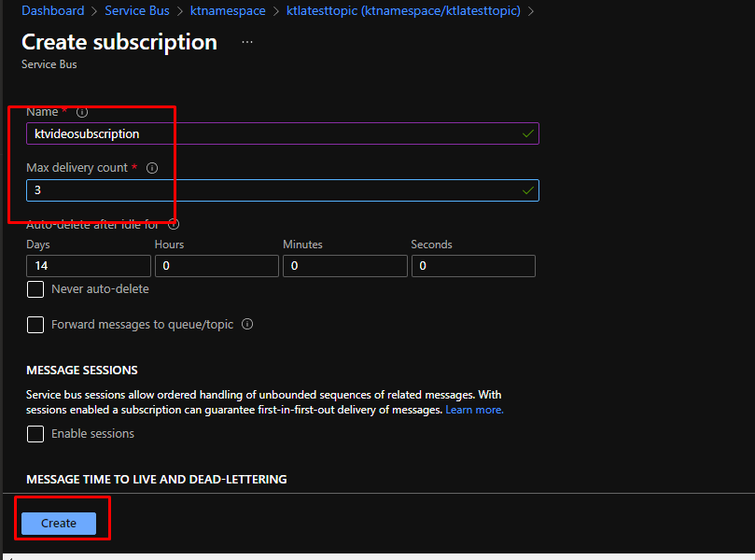Click the Seconds input box
Image resolution: width=755 pixels, height=560 pixels.
(x=472, y=266)
